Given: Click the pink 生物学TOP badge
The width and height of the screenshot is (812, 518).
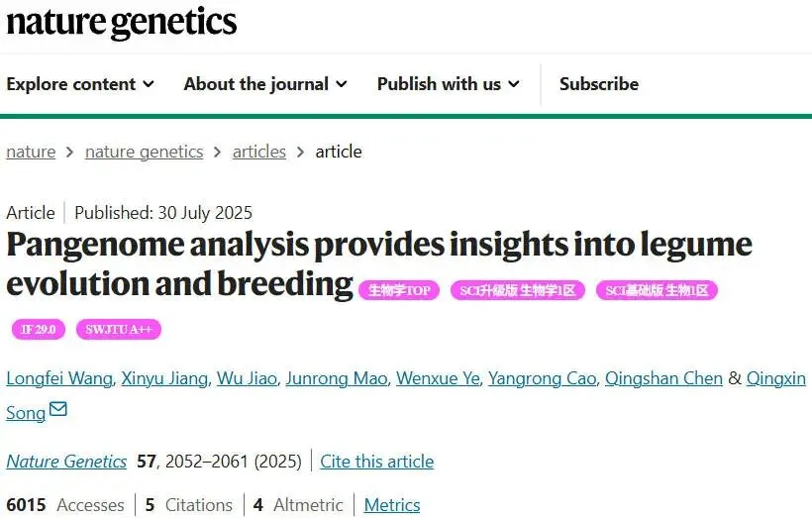Looking at the screenshot, I should point(399,290).
